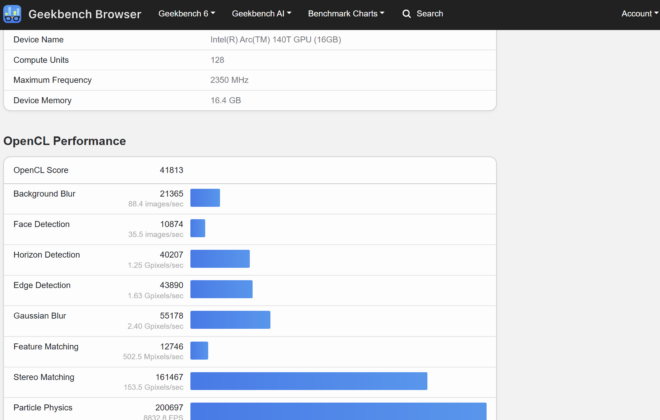Click the Feature Matching score bar
This screenshot has width=660, height=420.
[199, 351]
